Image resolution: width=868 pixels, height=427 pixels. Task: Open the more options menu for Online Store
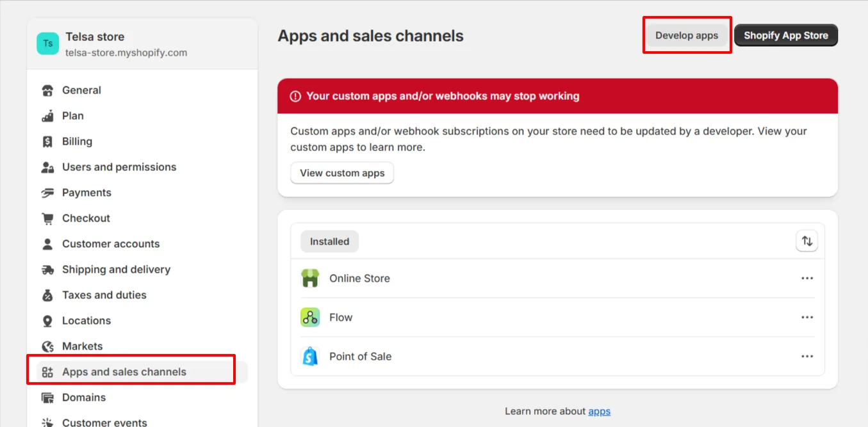click(x=807, y=278)
